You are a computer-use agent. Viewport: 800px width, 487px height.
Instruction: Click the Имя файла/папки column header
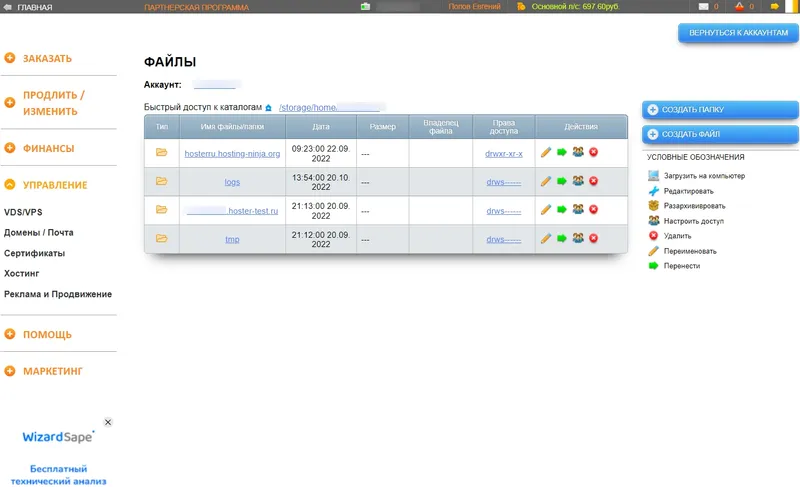click(x=232, y=126)
